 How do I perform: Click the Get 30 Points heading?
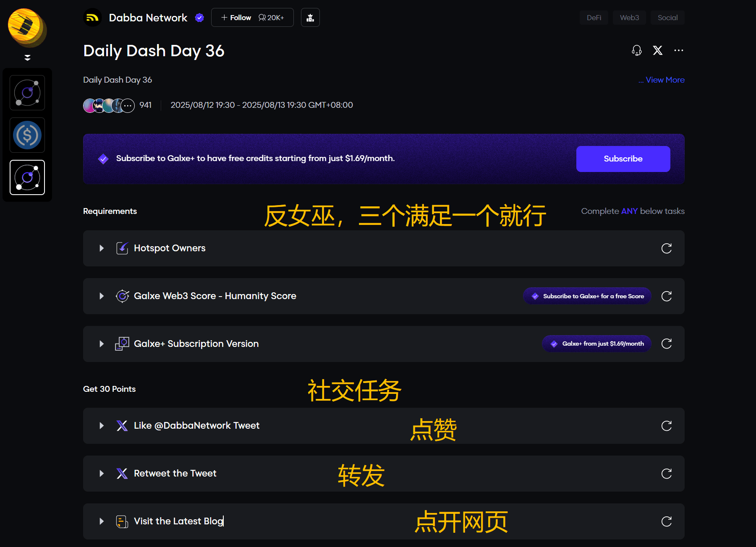pyautogui.click(x=109, y=389)
